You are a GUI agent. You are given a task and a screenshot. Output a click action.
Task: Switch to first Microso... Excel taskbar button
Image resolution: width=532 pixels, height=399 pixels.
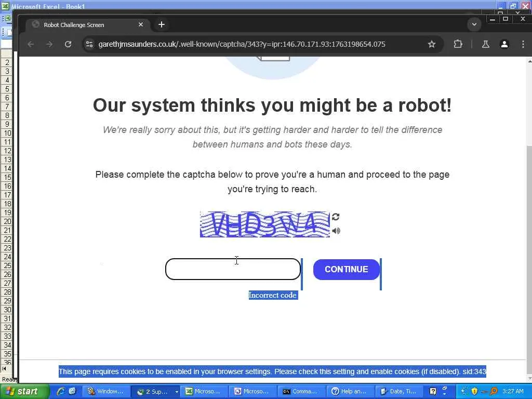(204, 391)
